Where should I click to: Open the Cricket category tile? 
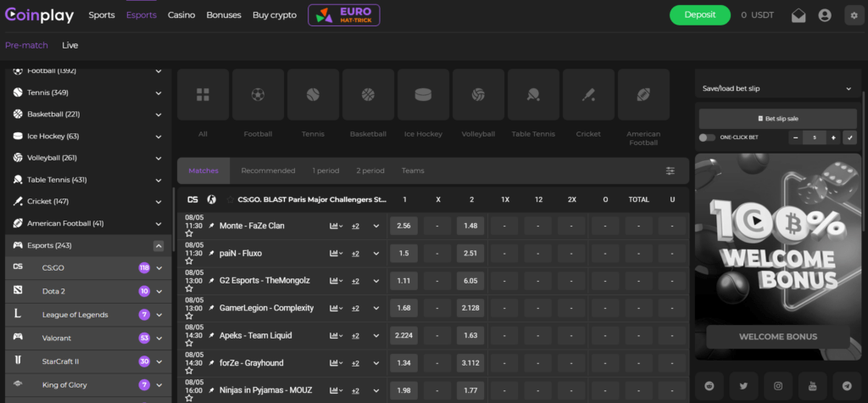(588, 95)
